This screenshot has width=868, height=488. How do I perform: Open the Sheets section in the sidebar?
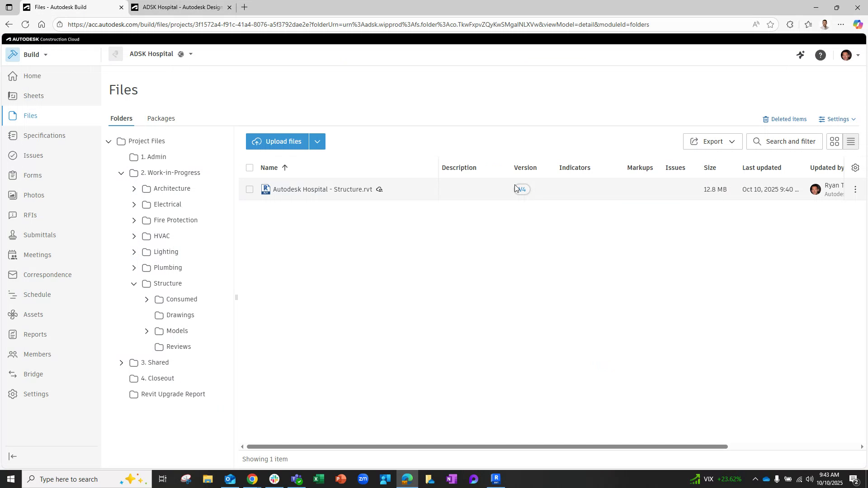point(33,95)
